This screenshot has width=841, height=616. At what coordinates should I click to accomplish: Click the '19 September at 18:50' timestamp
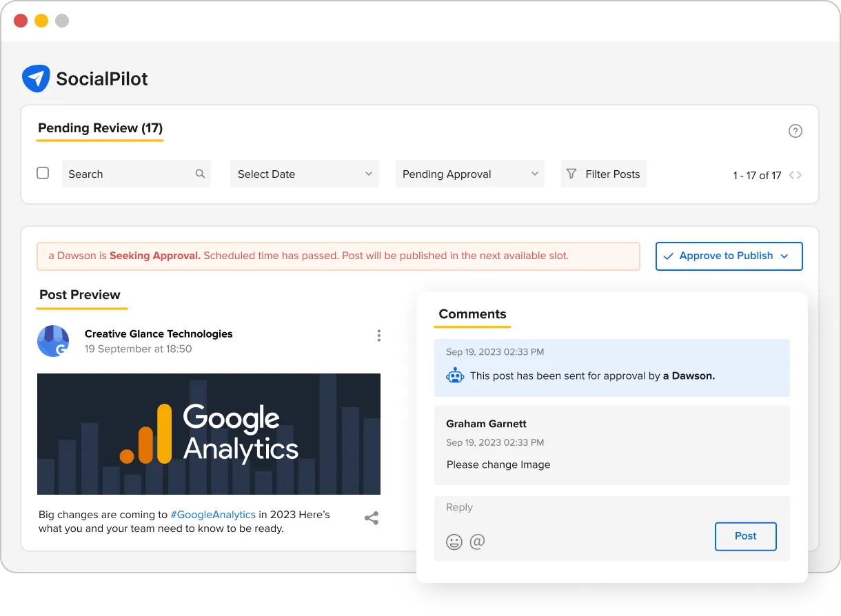pos(139,349)
